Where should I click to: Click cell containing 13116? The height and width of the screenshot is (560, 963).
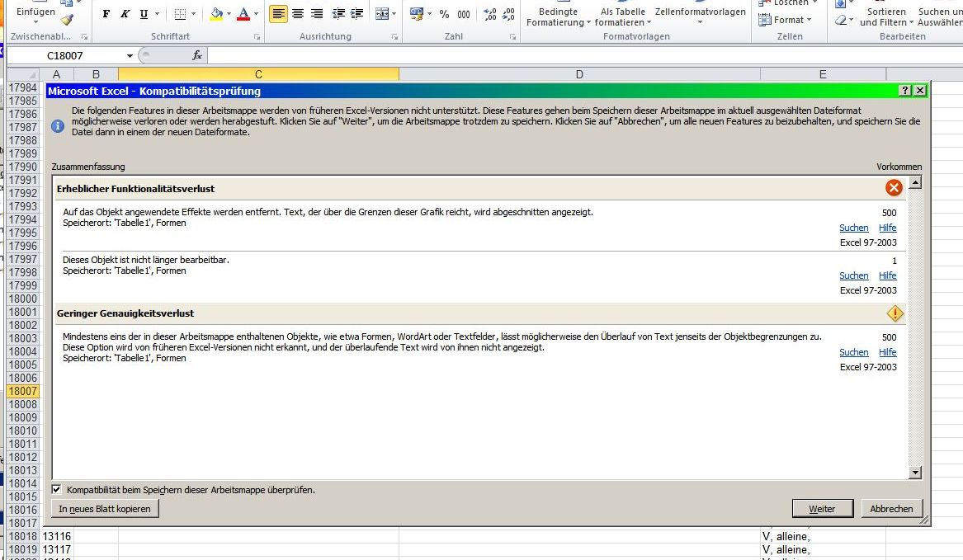(x=56, y=536)
